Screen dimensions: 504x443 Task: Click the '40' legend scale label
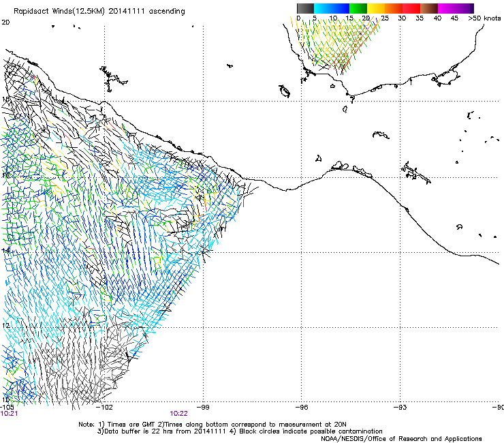click(x=437, y=18)
